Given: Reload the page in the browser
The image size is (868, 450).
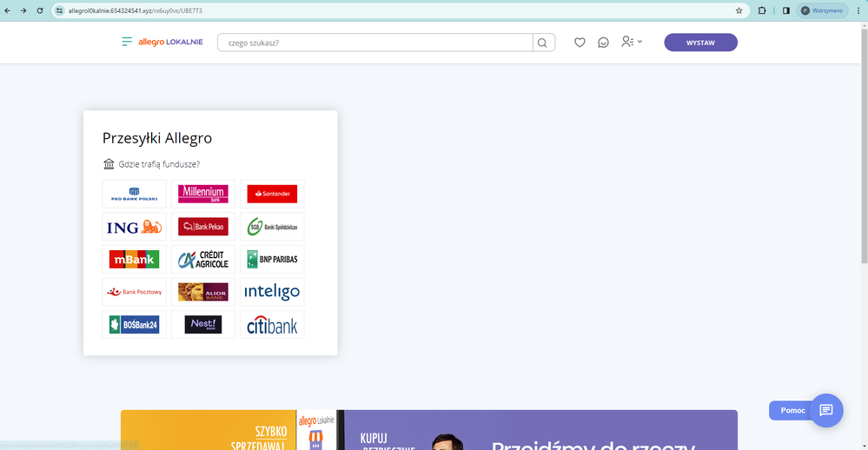Looking at the screenshot, I should 40,10.
